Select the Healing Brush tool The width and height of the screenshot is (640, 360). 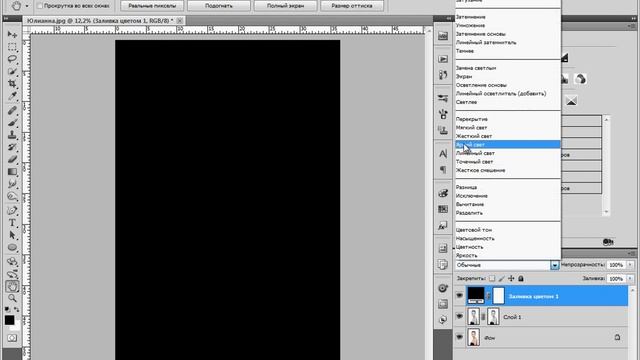point(12,110)
